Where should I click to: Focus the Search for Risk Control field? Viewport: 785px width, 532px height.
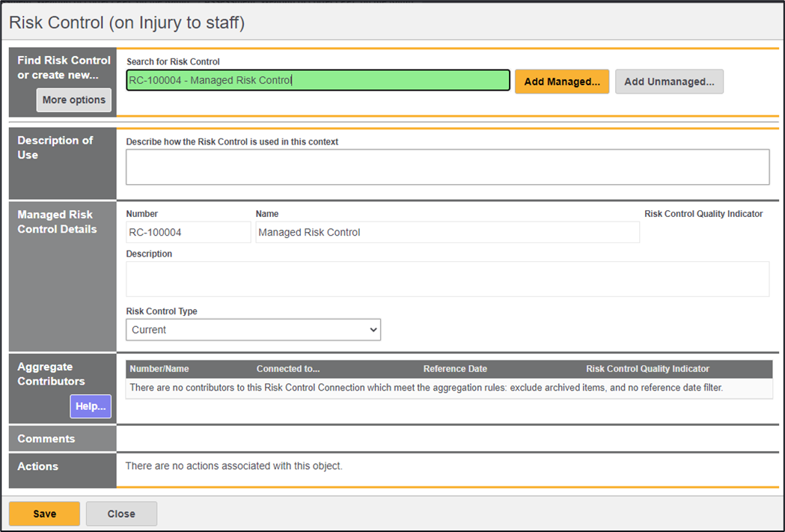pyautogui.click(x=318, y=81)
